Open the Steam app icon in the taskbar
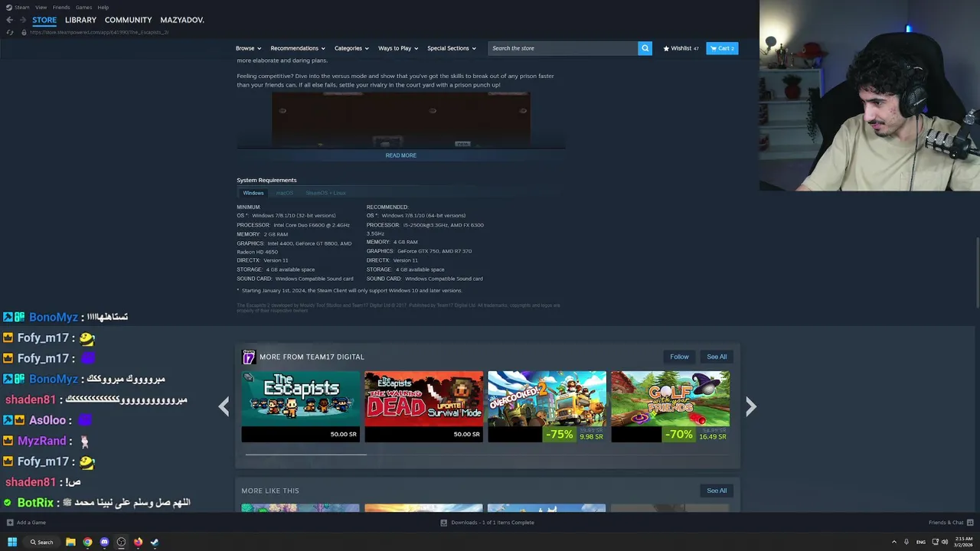Screen dimensions: 980x551 pyautogui.click(x=155, y=542)
